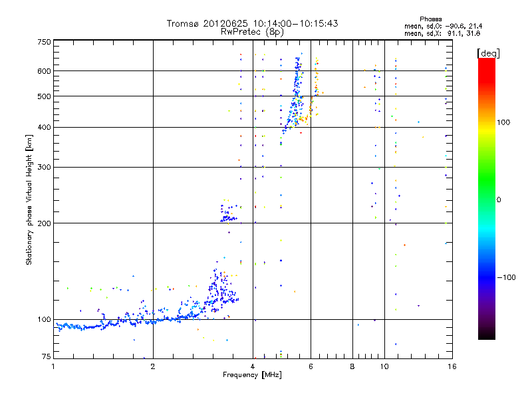Click the y-axis label '300'

pyautogui.click(x=44, y=168)
